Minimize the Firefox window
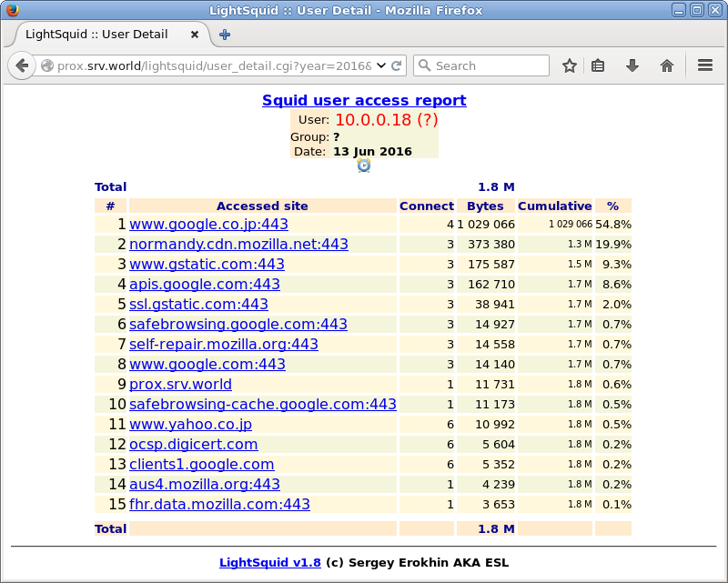The height and width of the screenshot is (583, 728). tap(679, 10)
